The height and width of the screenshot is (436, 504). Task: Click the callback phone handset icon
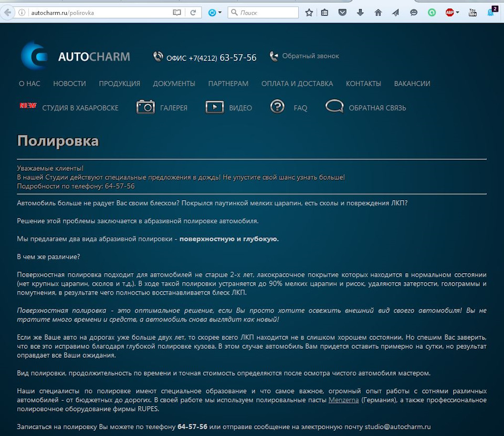click(274, 56)
